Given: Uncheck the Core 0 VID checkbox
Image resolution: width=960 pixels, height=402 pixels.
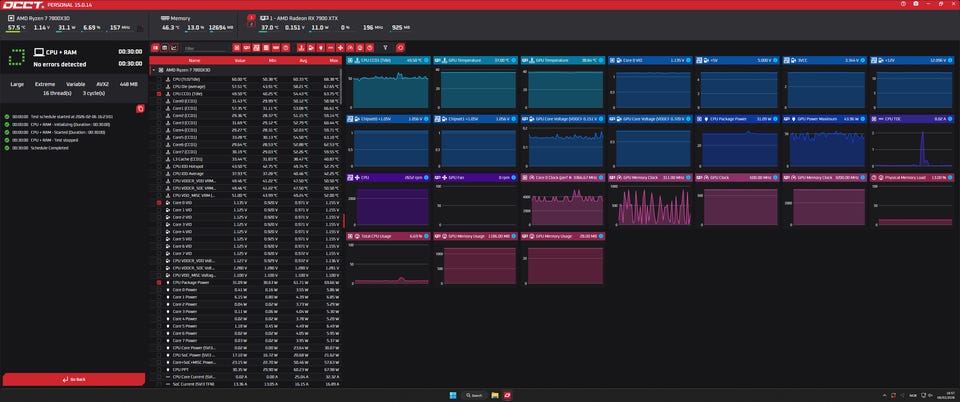Looking at the screenshot, I should [159, 203].
